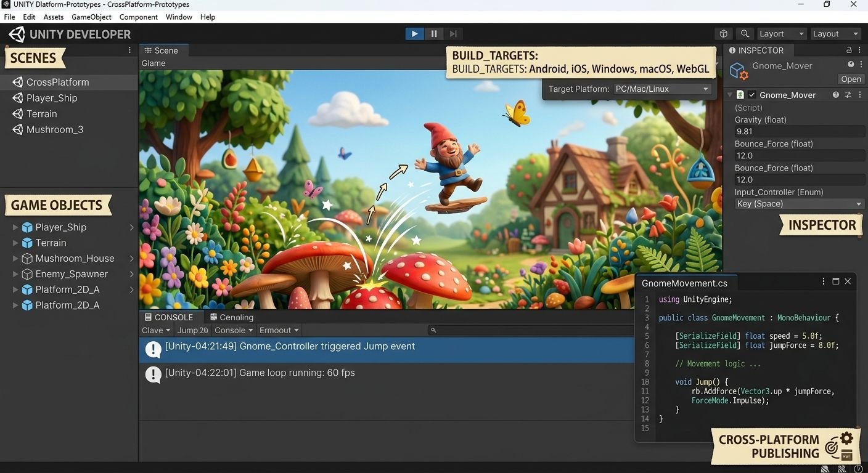
Task: Click the Gnome_Mover component's help icon
Action: pos(836,95)
